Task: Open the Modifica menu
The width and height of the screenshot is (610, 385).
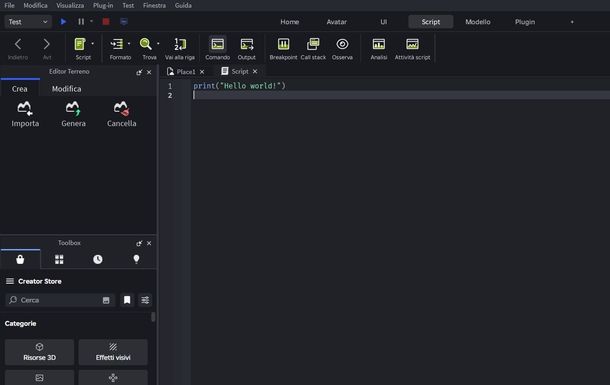Action: pyautogui.click(x=35, y=5)
